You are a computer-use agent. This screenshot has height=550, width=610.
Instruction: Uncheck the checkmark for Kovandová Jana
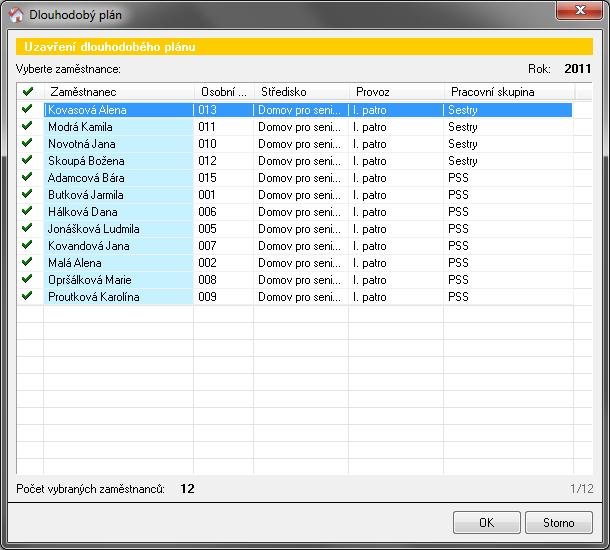coord(27,245)
